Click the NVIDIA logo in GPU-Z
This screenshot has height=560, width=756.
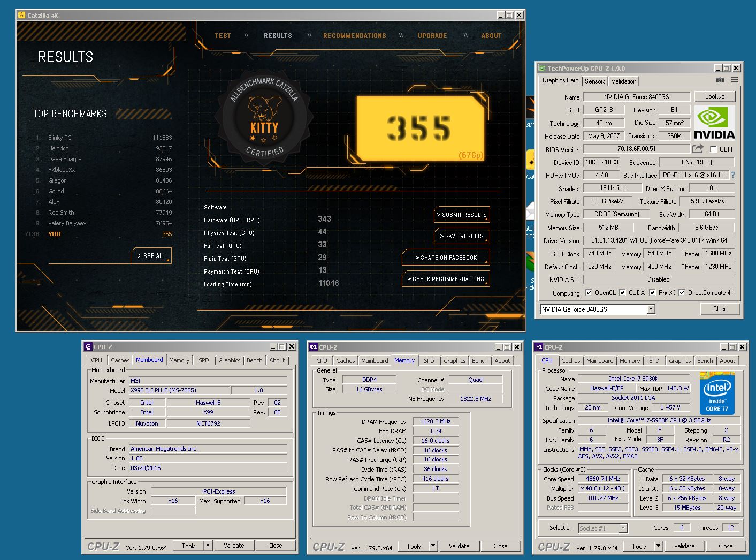(x=715, y=123)
